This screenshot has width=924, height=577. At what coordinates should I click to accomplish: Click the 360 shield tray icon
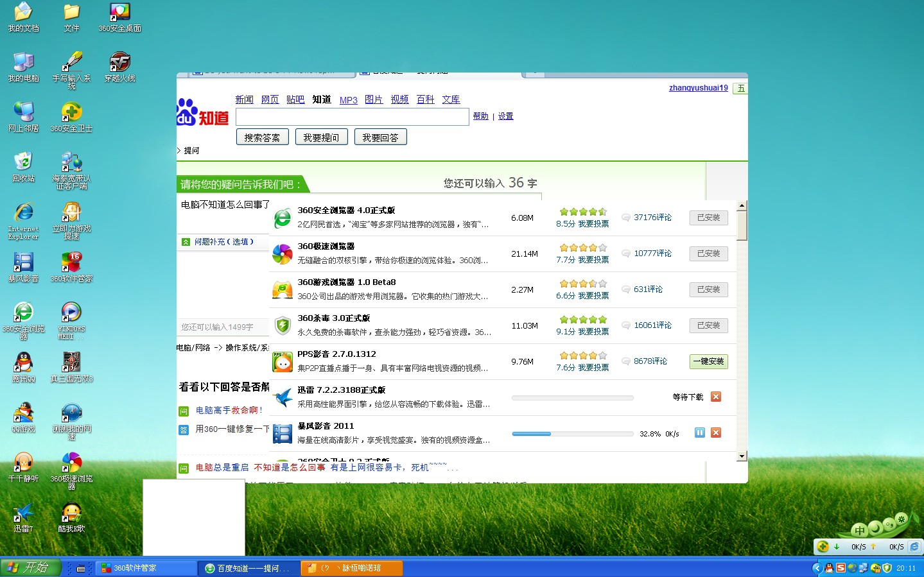887,568
